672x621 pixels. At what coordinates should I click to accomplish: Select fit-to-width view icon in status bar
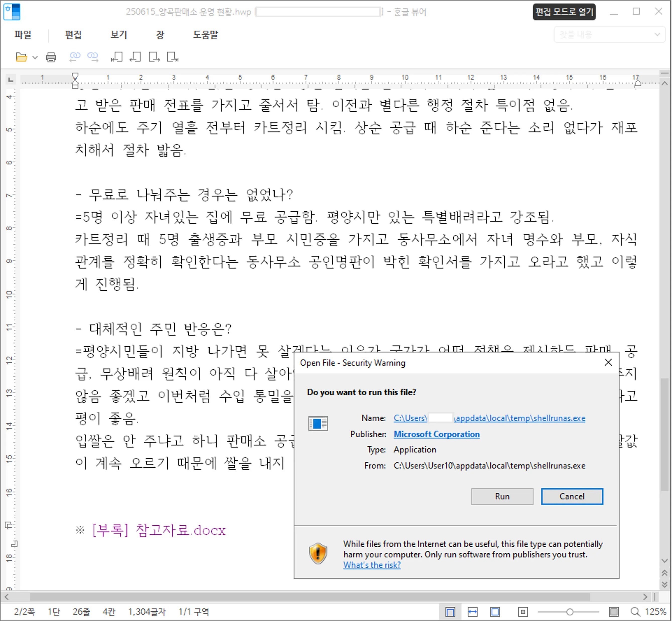[x=473, y=612]
